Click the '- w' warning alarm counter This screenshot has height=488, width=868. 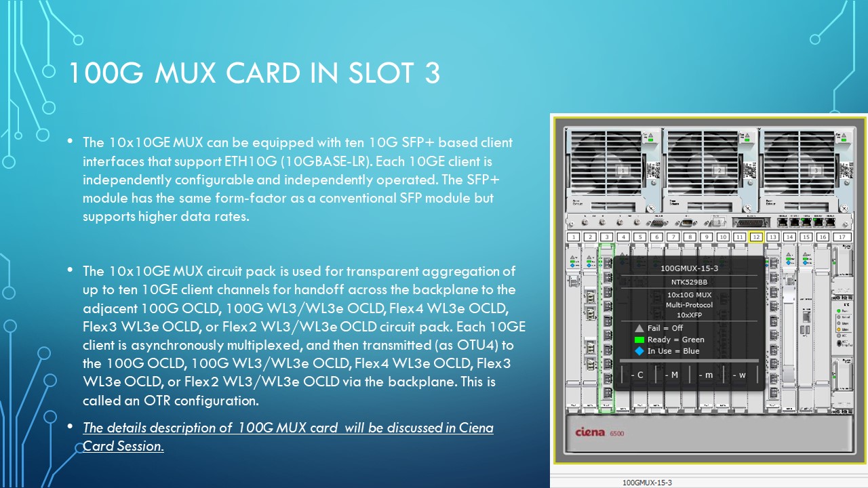pos(739,375)
